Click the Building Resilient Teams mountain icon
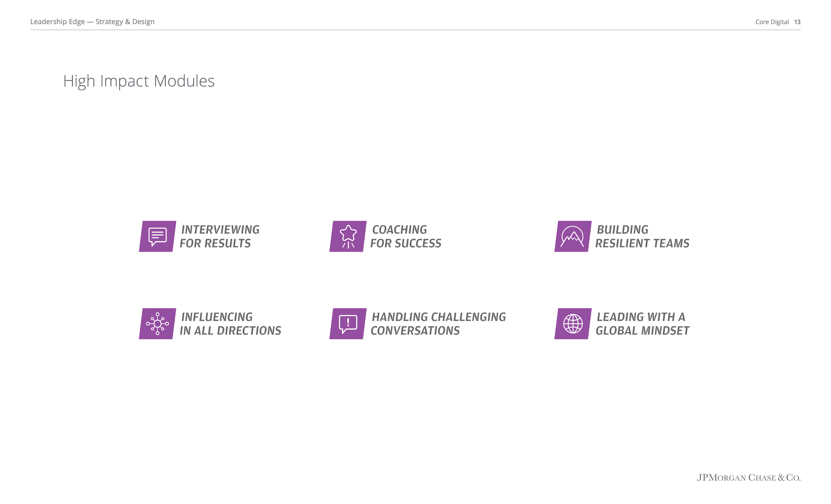This screenshot has height=504, width=831. tap(573, 236)
